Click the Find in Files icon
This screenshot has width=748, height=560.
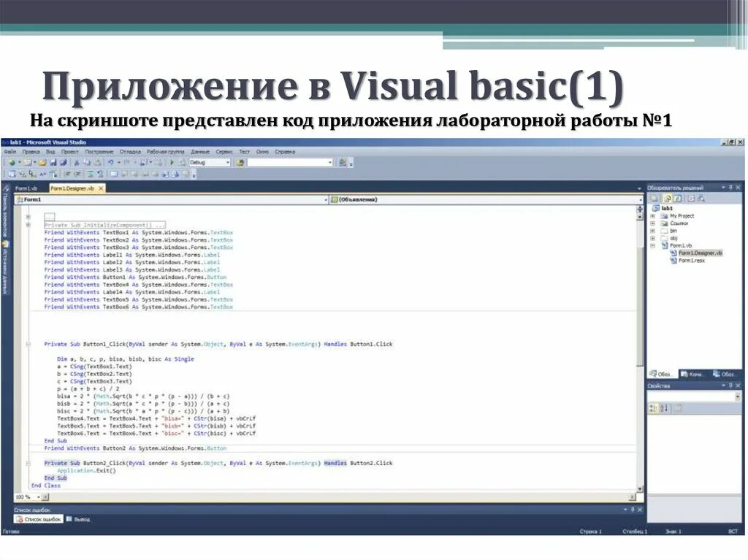pos(240,163)
